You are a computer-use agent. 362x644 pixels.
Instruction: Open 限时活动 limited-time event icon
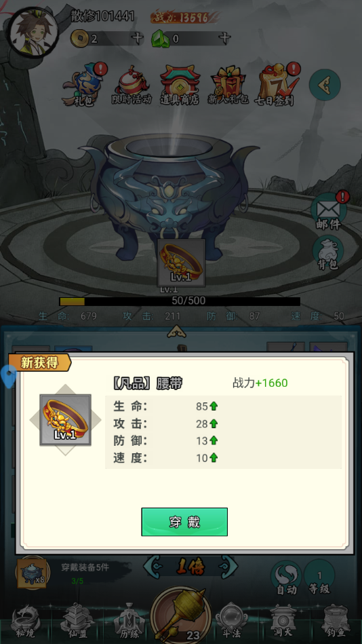tap(132, 86)
